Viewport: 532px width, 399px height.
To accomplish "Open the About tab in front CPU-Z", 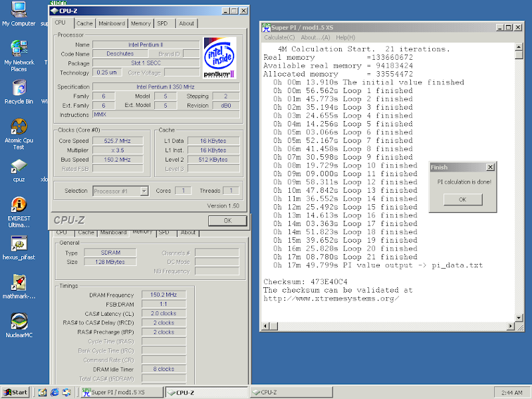I will (187, 23).
